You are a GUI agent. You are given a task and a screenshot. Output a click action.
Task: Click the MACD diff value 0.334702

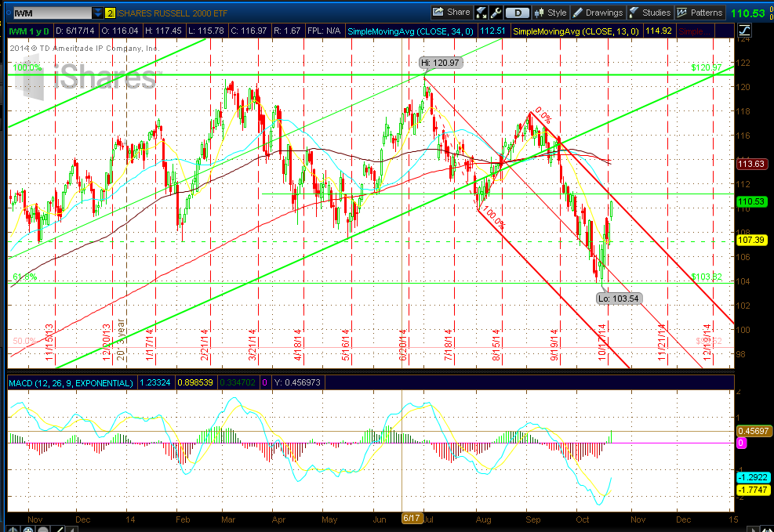[238, 382]
